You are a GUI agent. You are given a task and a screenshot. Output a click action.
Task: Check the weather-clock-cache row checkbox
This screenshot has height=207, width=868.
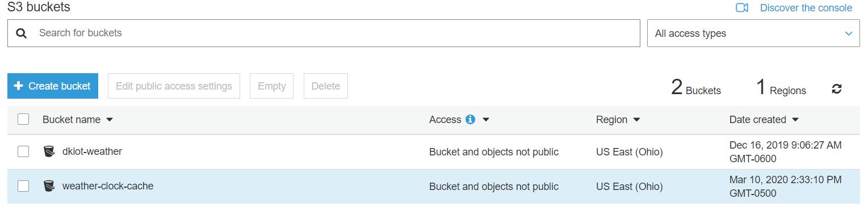pyautogui.click(x=23, y=186)
